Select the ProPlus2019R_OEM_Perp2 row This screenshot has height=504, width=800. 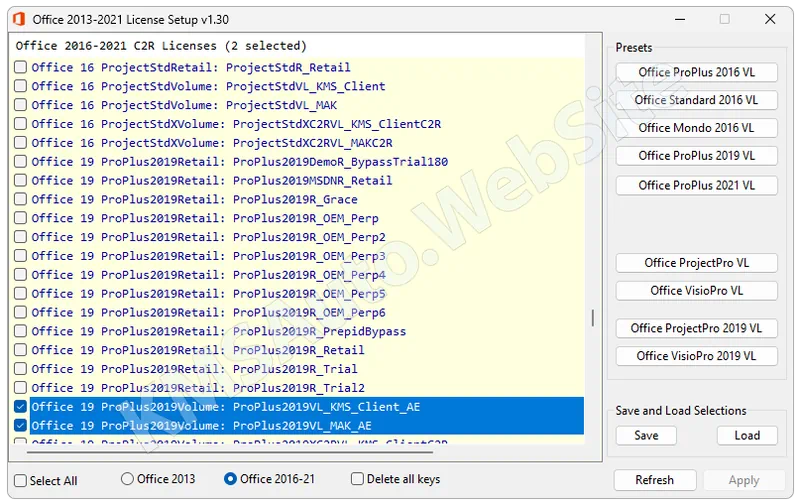click(298, 237)
